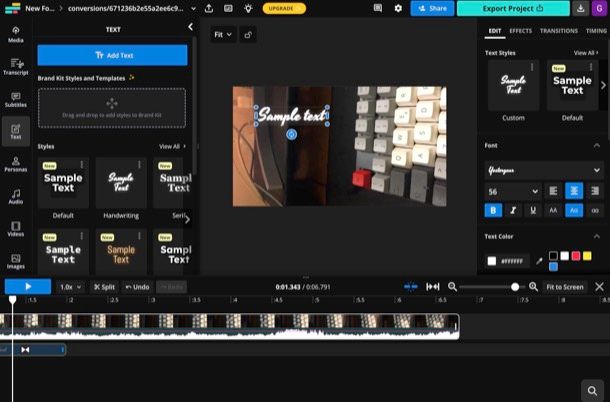Toggle italic formatting
Image resolution: width=610 pixels, height=402 pixels.
513,211
